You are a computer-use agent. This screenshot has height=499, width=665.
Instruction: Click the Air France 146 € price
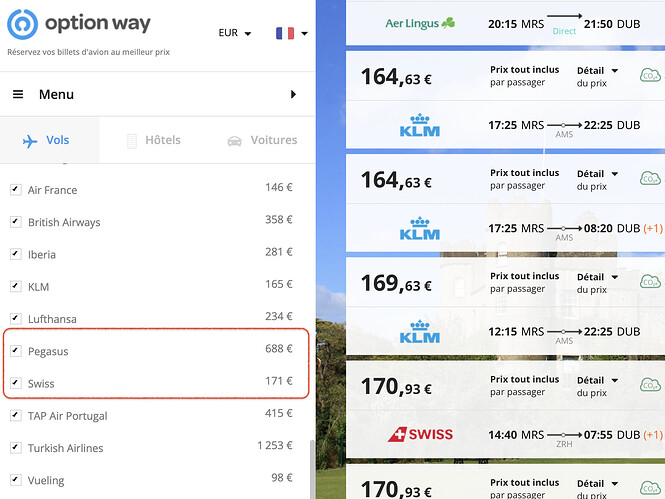(x=279, y=187)
